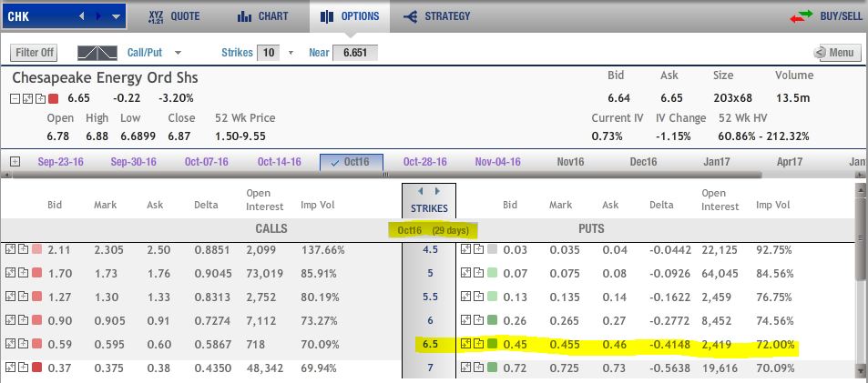This screenshot has width=868, height=383.
Task: Click the Buy/Sell arrows icon
Action: pyautogui.click(x=801, y=16)
